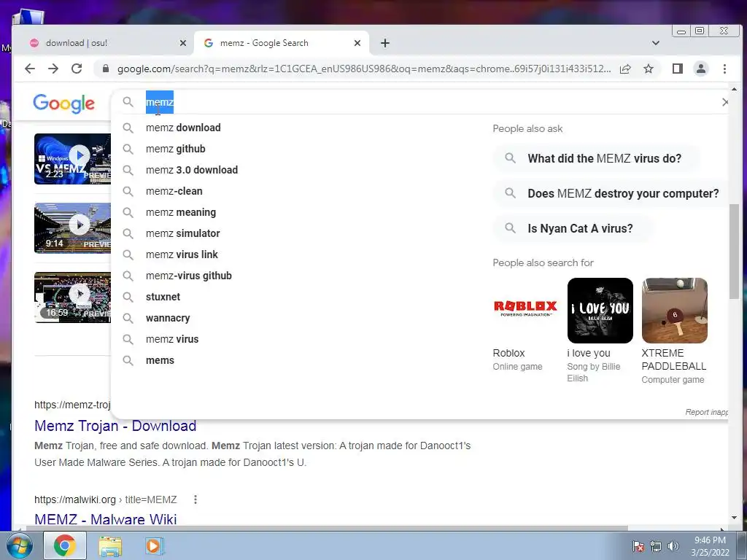Open the Memz Trojan - Download result
Image resolution: width=747 pixels, height=560 pixels.
click(x=115, y=426)
